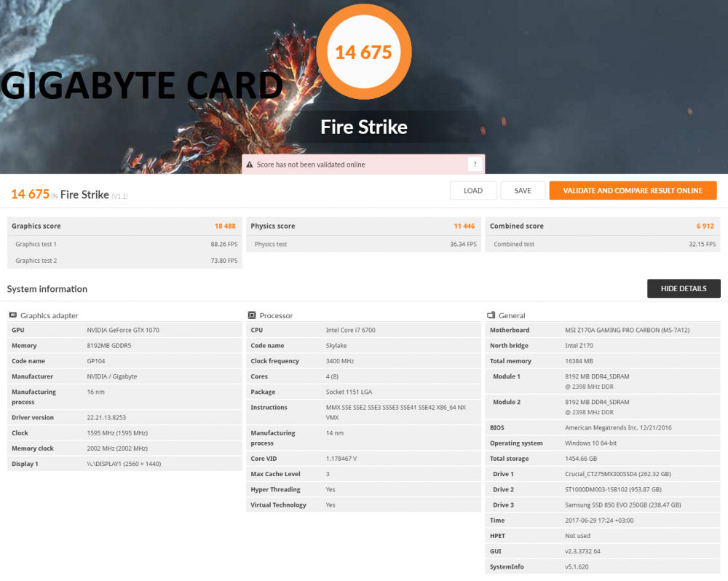Select processor manufacturing process 14 nm
The height and width of the screenshot is (581, 728).
coord(335,433)
